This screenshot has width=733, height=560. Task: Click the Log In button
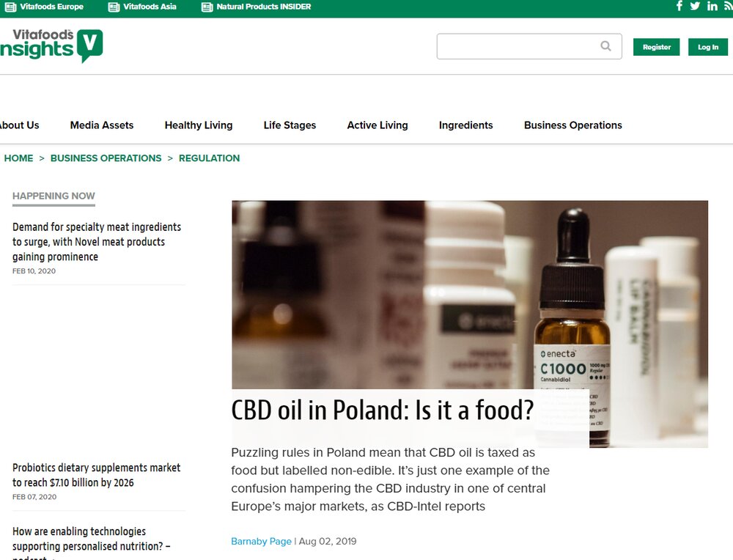pyautogui.click(x=708, y=47)
